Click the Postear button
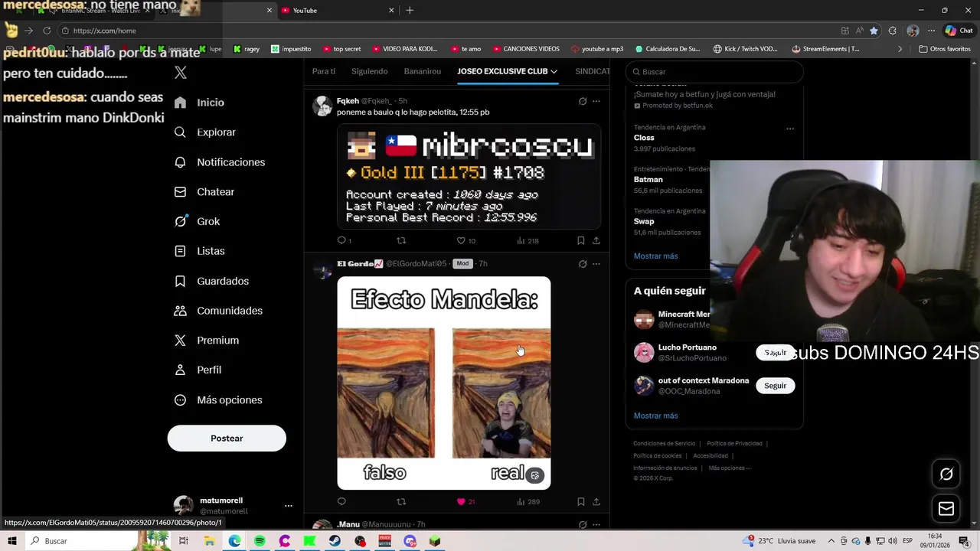This screenshot has height=551, width=980. [x=227, y=439]
